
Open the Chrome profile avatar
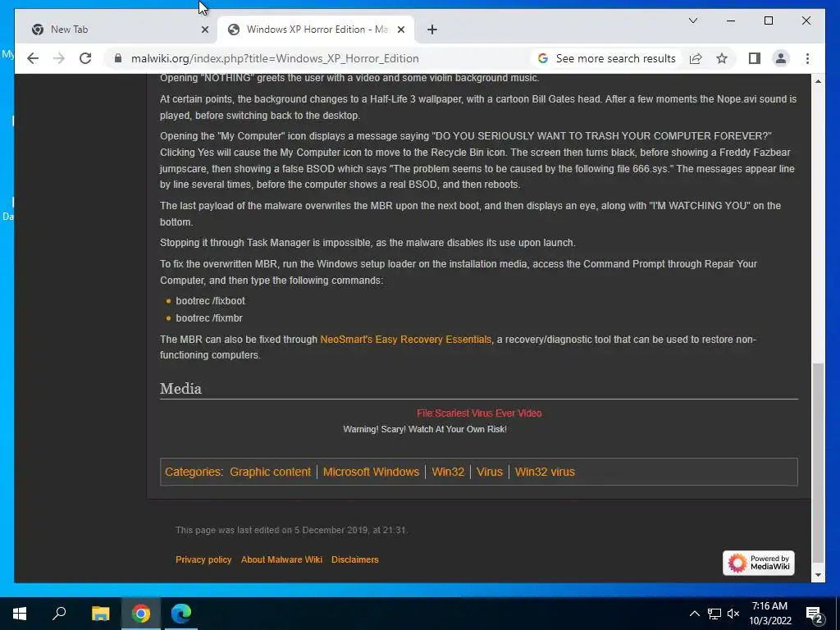pos(781,58)
